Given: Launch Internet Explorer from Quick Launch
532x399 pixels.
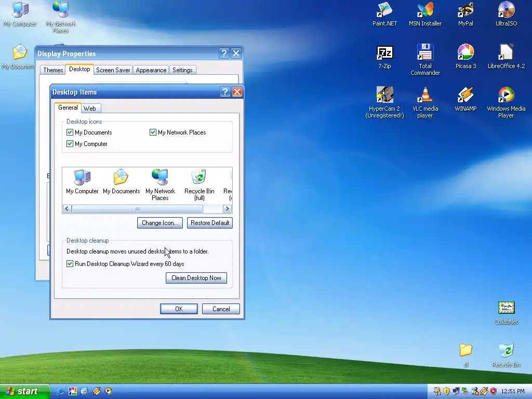Looking at the screenshot, I should click(x=60, y=391).
